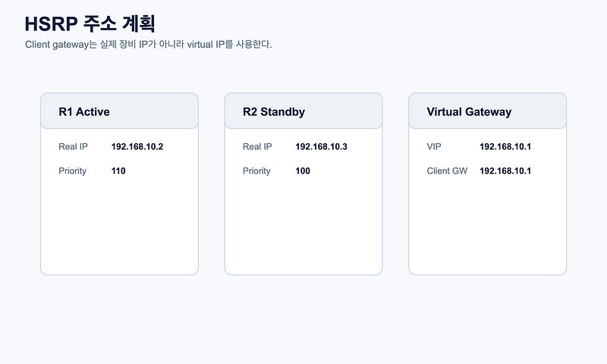The width and height of the screenshot is (607, 364).
Task: Select the Virtual Gateway card header
Action: (487, 111)
